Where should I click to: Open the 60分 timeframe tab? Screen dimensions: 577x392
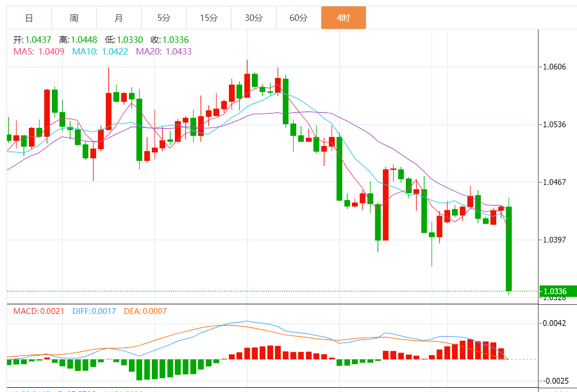(298, 18)
